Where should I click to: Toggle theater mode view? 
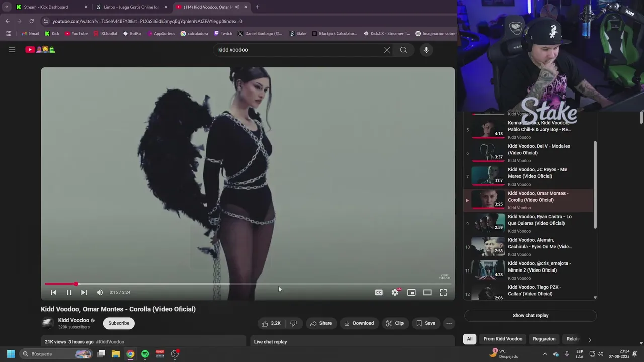pos(427,292)
